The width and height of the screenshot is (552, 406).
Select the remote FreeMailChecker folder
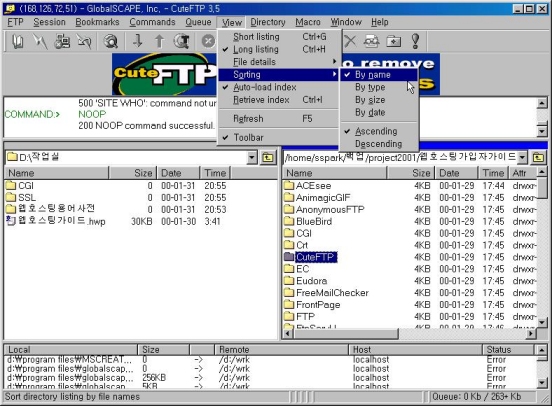coord(326,293)
